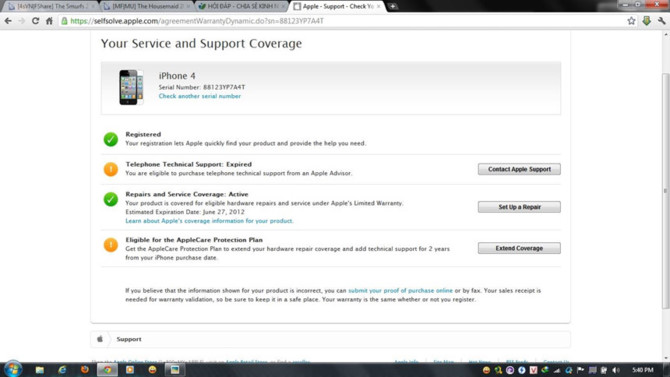Viewport: 670px width, 377px height.
Task: Click the Extend Coverage button
Action: (519, 248)
